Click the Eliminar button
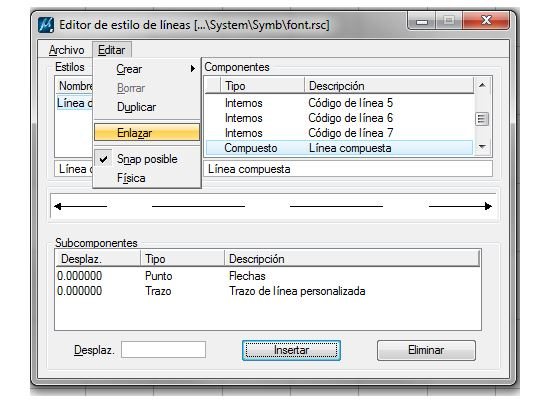 426,350
